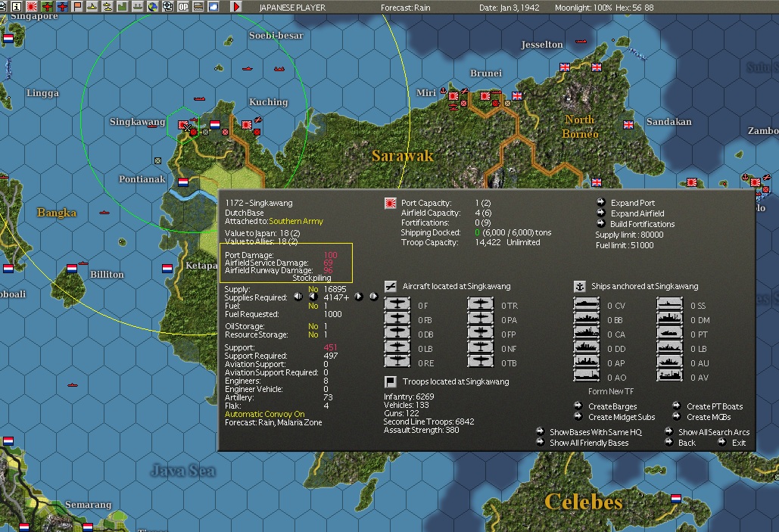
Task: Select the 0 AP transport ship icon
Action: [x=586, y=362]
